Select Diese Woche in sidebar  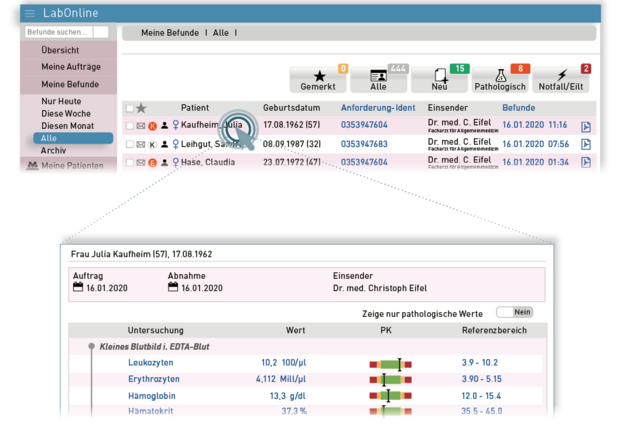(x=64, y=113)
